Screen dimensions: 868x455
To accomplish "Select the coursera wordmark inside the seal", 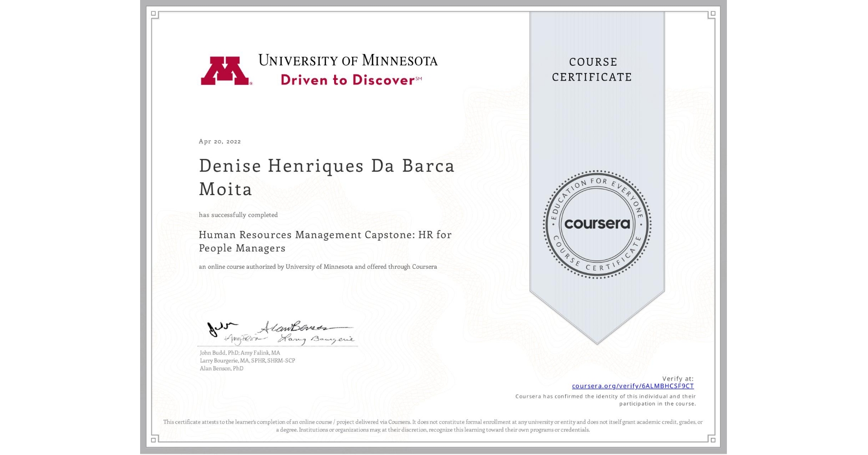I will (x=597, y=224).
